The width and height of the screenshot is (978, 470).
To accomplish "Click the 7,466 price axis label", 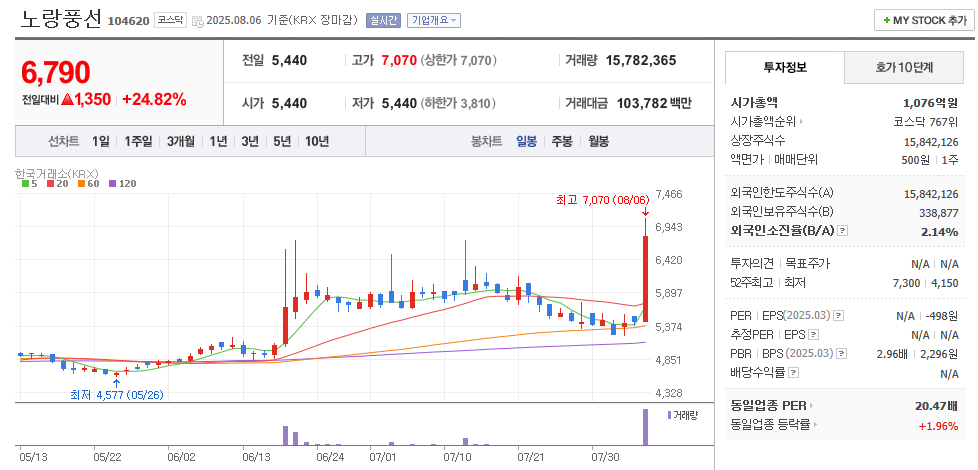I will tap(670, 194).
